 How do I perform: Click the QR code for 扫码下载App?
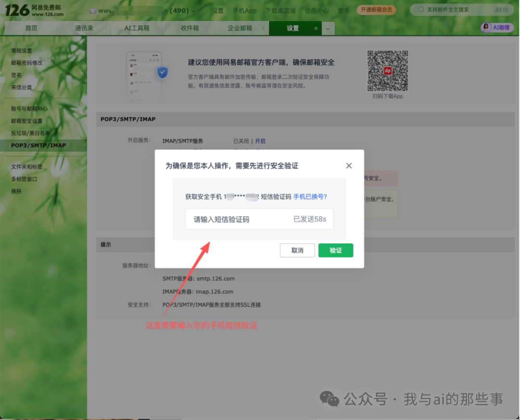(x=387, y=71)
